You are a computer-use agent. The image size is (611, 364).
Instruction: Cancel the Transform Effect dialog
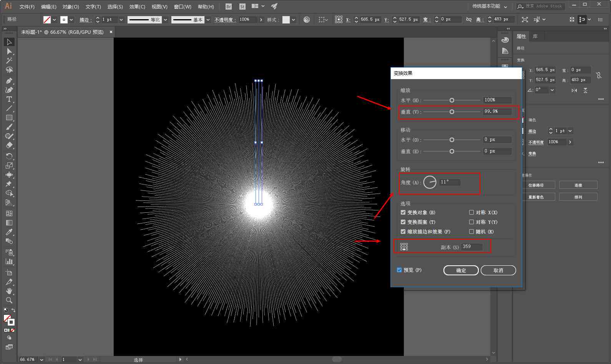498,270
